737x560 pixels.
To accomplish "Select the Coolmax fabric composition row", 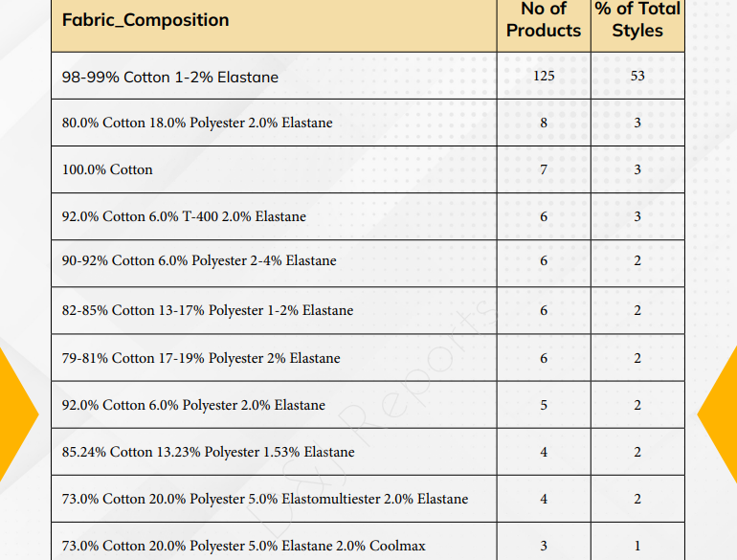I will tap(368, 541).
